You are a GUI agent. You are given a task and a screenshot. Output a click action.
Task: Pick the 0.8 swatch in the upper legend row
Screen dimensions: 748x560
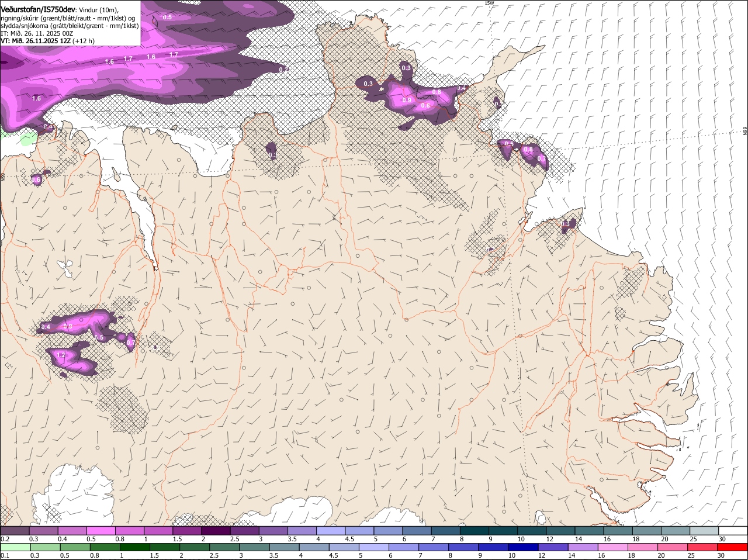(x=129, y=530)
